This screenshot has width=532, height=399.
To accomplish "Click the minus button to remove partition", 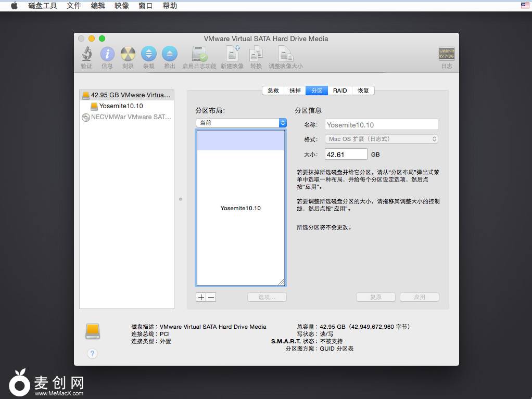I will pos(211,297).
